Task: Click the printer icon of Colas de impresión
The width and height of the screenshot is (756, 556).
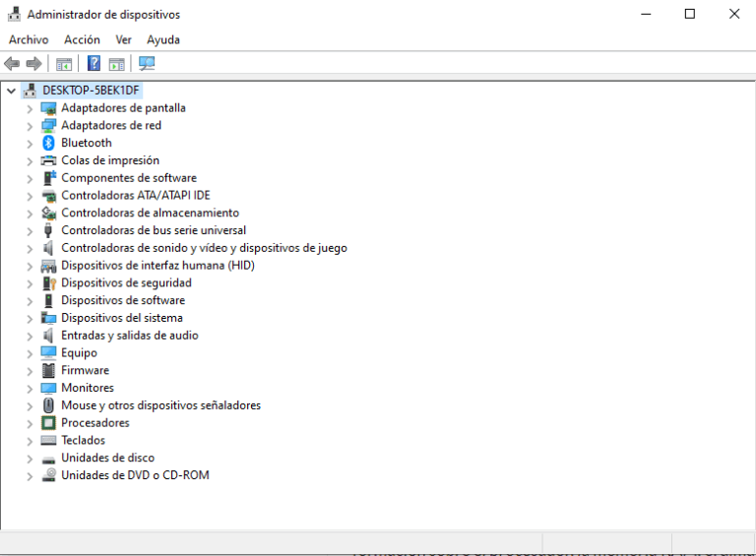Action: (48, 160)
